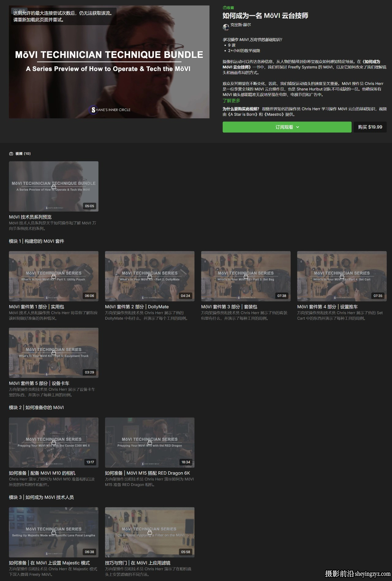Click the description under MōVI 套件第 5 部分 | 设备卡车
This screenshot has width=392, height=581.
tap(52, 392)
